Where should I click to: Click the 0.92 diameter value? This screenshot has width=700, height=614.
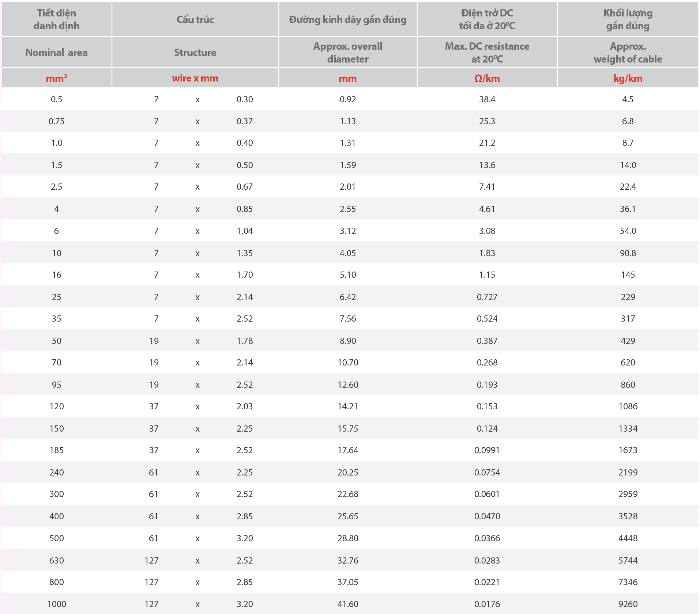point(347,99)
